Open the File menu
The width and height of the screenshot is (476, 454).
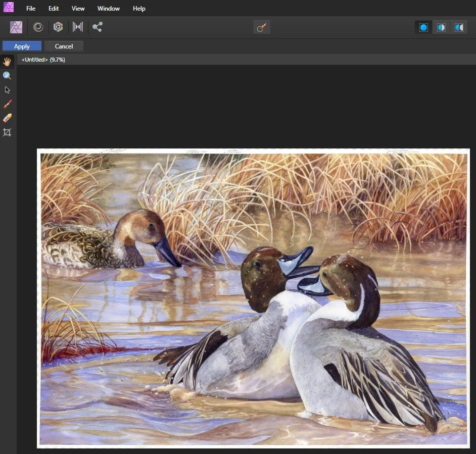[31, 9]
